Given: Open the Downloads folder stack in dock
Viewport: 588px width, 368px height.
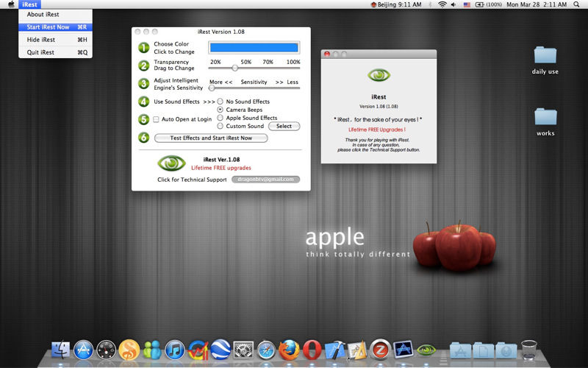Looking at the screenshot, I should click(506, 350).
